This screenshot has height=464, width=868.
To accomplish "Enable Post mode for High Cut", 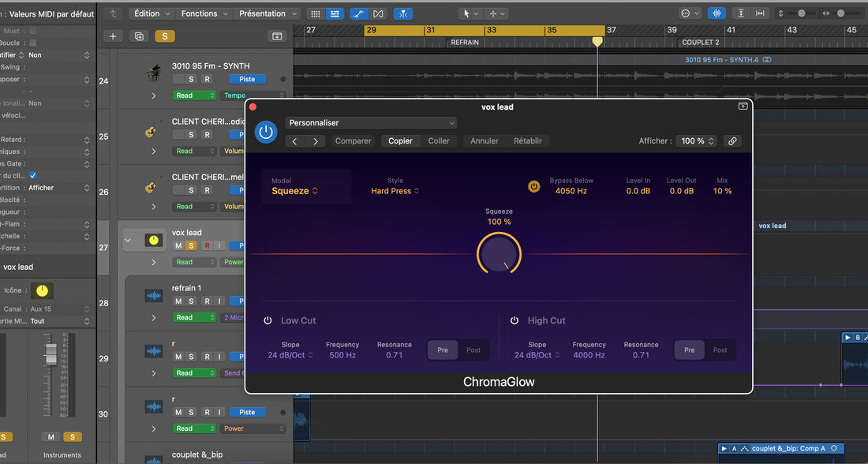I will pos(719,350).
